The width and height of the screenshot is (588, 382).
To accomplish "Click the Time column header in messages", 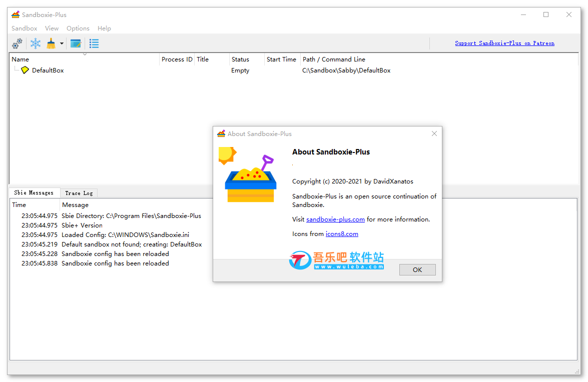I will point(35,205).
